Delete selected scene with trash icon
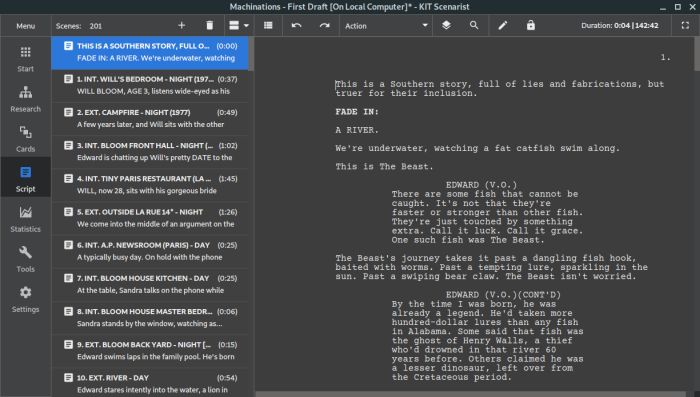 point(209,25)
